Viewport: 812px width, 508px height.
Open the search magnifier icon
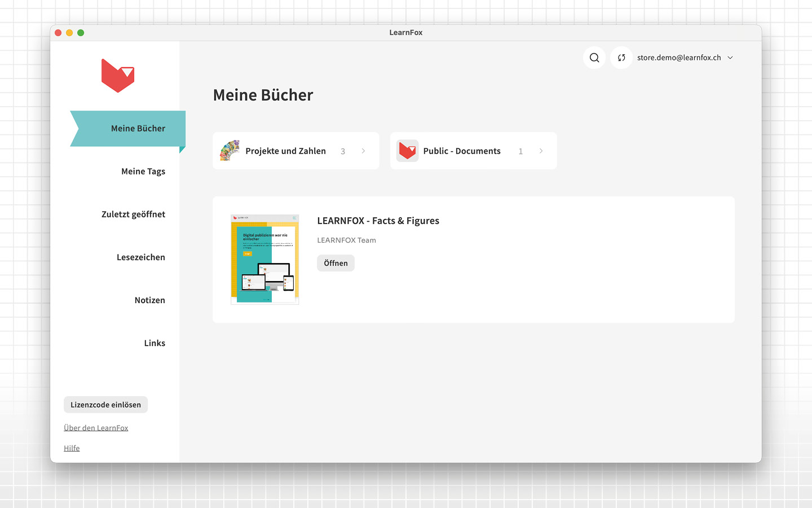[x=594, y=58]
